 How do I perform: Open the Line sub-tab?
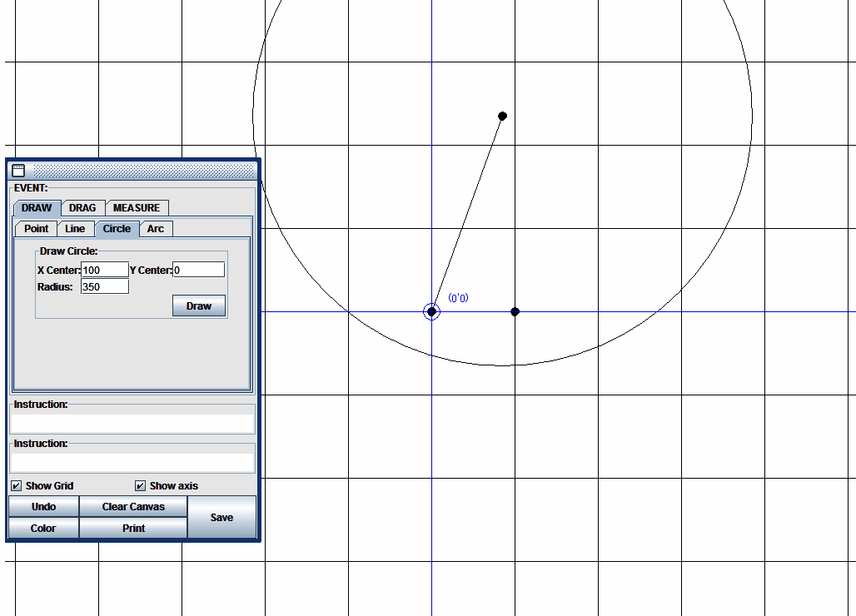point(75,229)
